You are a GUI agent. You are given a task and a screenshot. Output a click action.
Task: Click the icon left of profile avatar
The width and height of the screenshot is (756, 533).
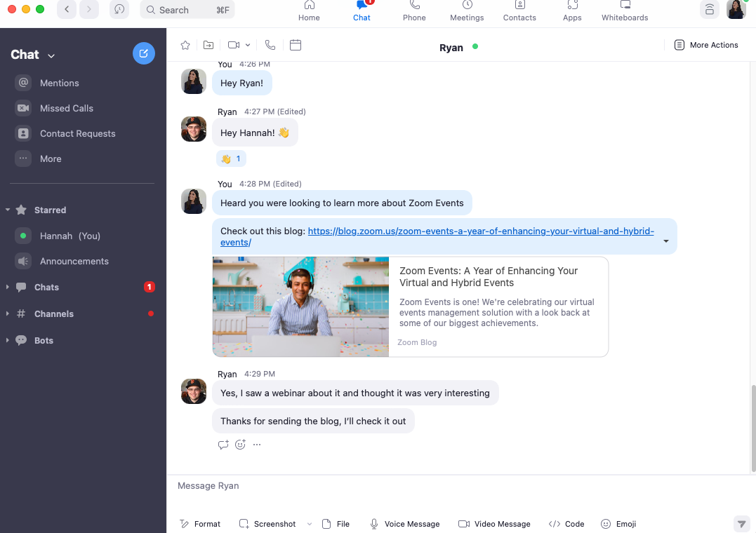coord(709,10)
